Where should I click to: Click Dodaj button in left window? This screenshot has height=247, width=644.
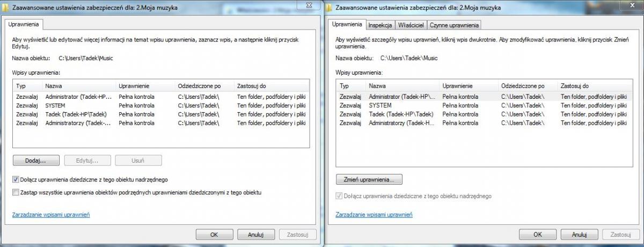coord(35,161)
